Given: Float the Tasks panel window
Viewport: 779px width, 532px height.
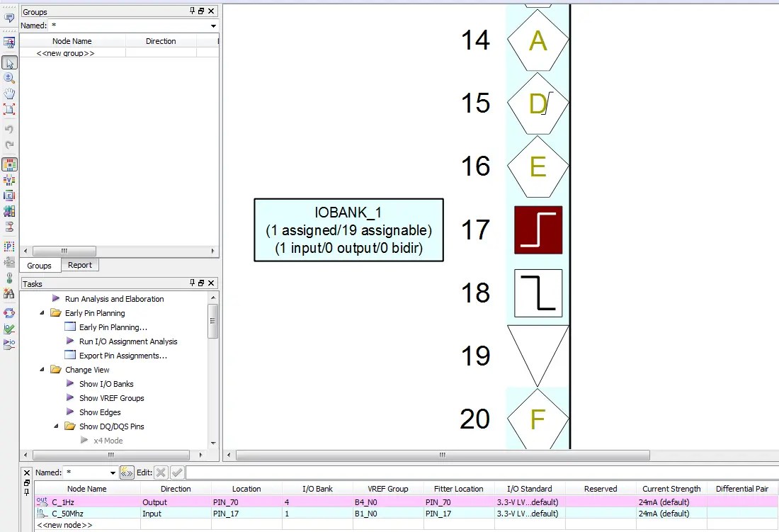Looking at the screenshot, I should pyautogui.click(x=201, y=283).
